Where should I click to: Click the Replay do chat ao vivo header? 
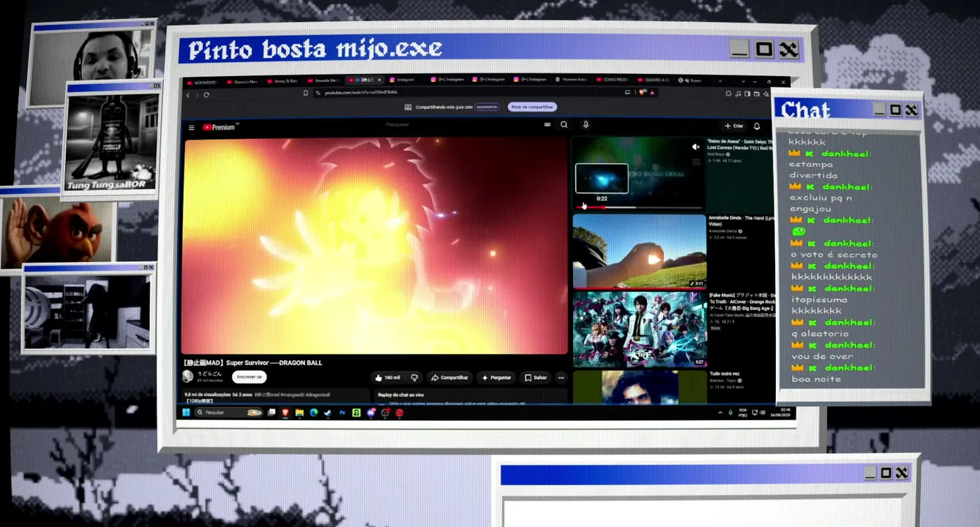403,395
